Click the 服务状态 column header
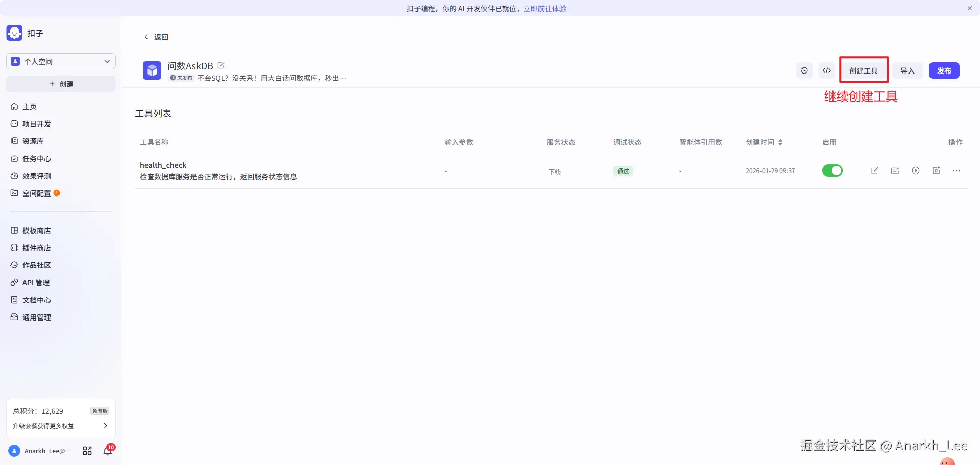980x465 pixels. (561, 142)
